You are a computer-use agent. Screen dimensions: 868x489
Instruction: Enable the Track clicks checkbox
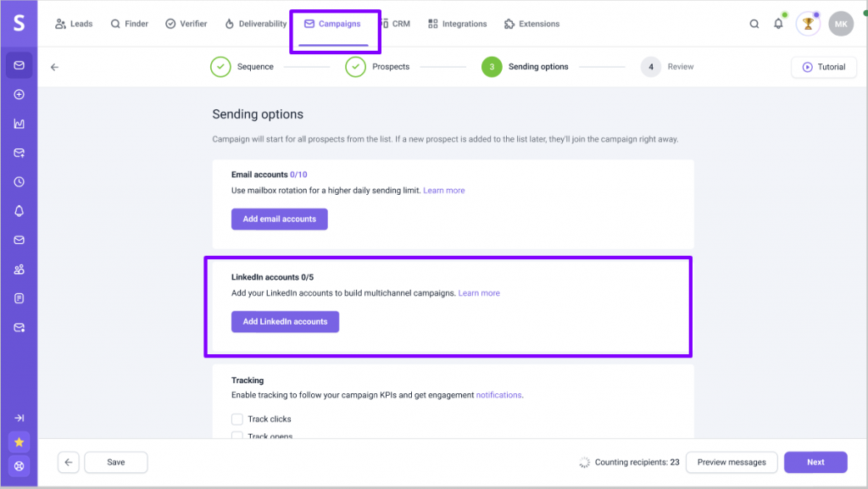click(237, 419)
